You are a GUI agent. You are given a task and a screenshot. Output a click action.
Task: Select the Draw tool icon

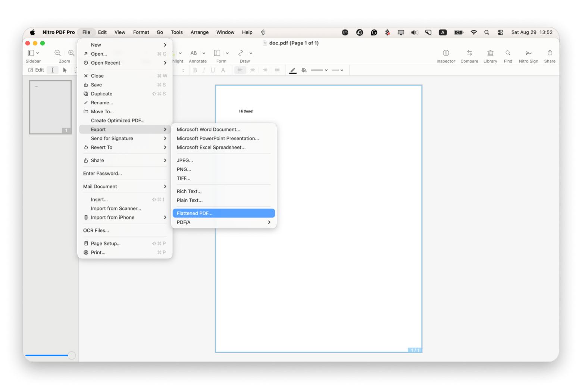tap(241, 53)
